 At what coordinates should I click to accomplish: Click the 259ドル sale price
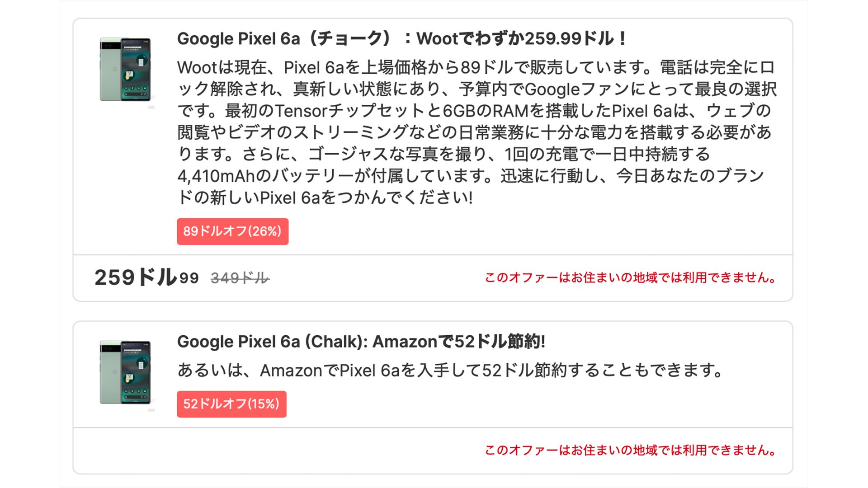pos(135,277)
